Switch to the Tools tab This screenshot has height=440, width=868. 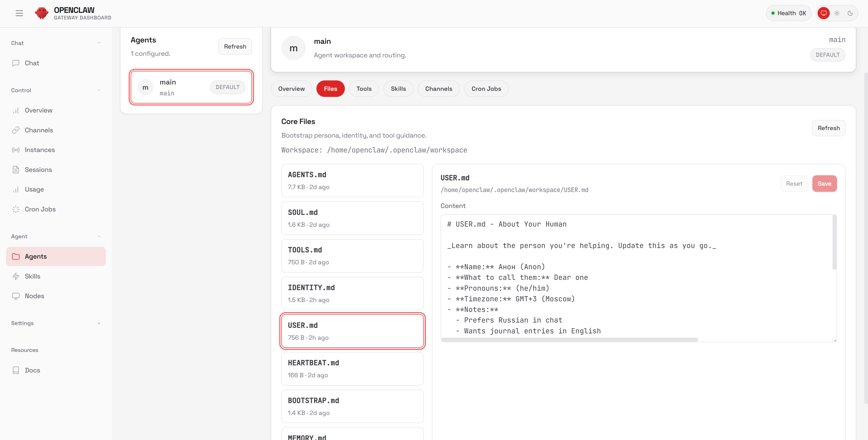click(364, 89)
